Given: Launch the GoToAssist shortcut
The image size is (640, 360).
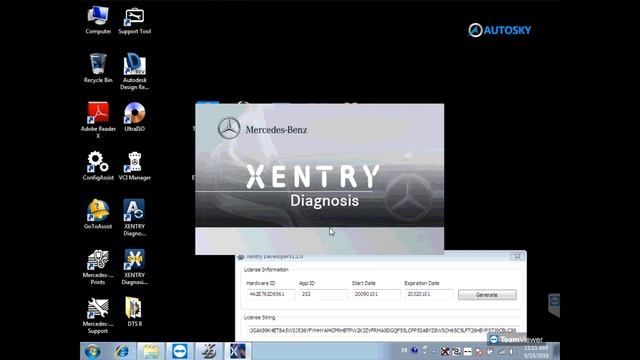Looking at the screenshot, I should (98, 214).
